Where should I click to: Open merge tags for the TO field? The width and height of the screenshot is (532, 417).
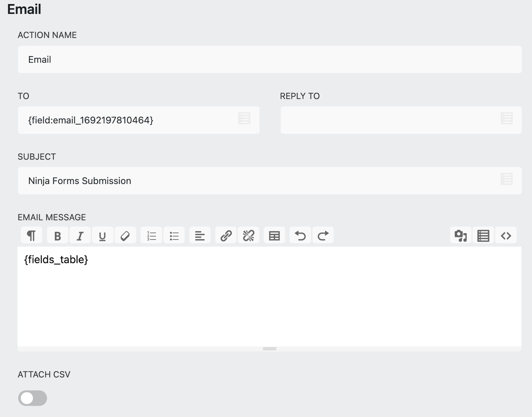tap(244, 118)
